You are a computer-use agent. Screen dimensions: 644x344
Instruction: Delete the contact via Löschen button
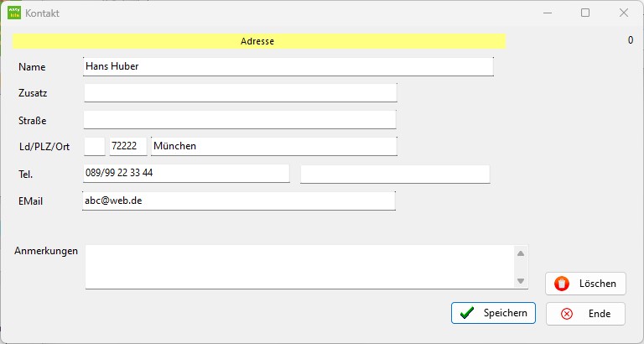pyautogui.click(x=585, y=284)
